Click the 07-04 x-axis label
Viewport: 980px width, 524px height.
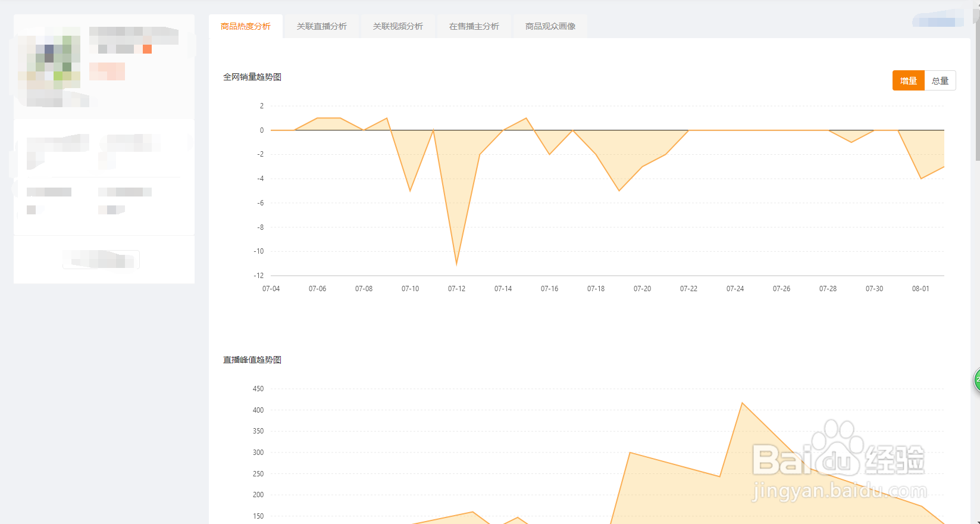tap(271, 289)
